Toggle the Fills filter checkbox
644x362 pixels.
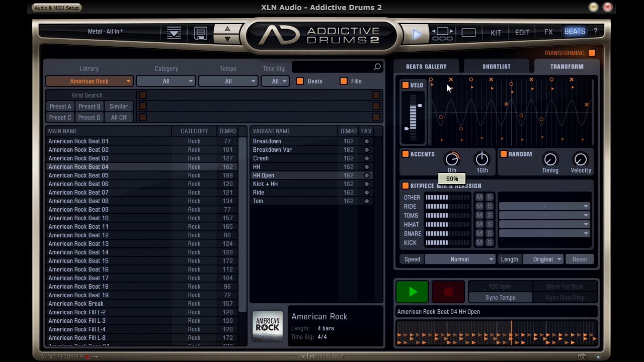click(344, 81)
